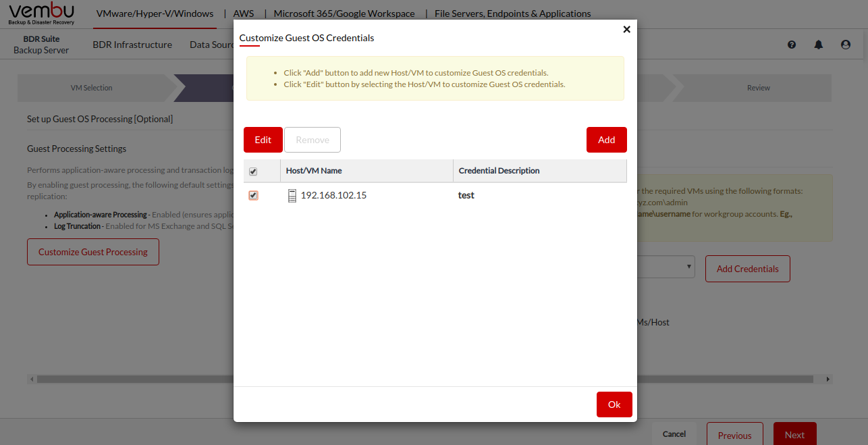The height and width of the screenshot is (445, 868).
Task: Open the notifications bell icon
Action: [819, 45]
